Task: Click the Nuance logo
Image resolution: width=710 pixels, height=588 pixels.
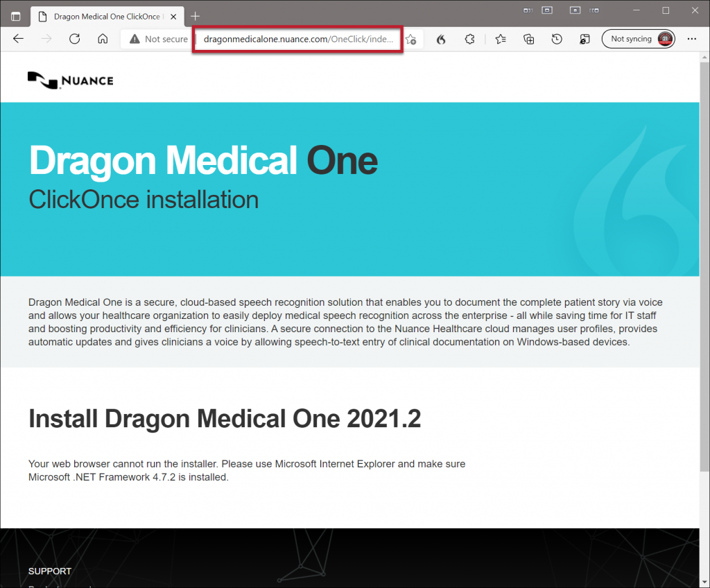Action: pyautogui.click(x=71, y=80)
